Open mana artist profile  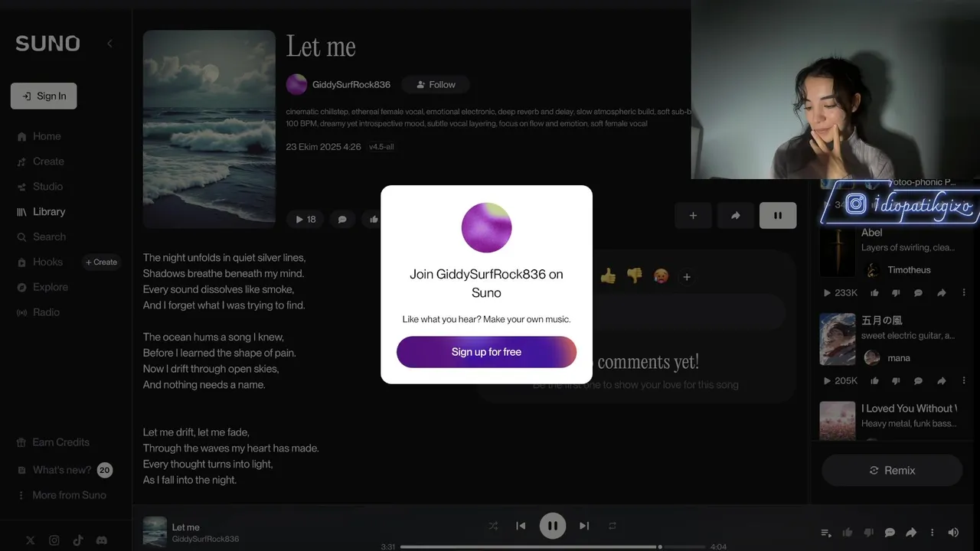pyautogui.click(x=899, y=358)
